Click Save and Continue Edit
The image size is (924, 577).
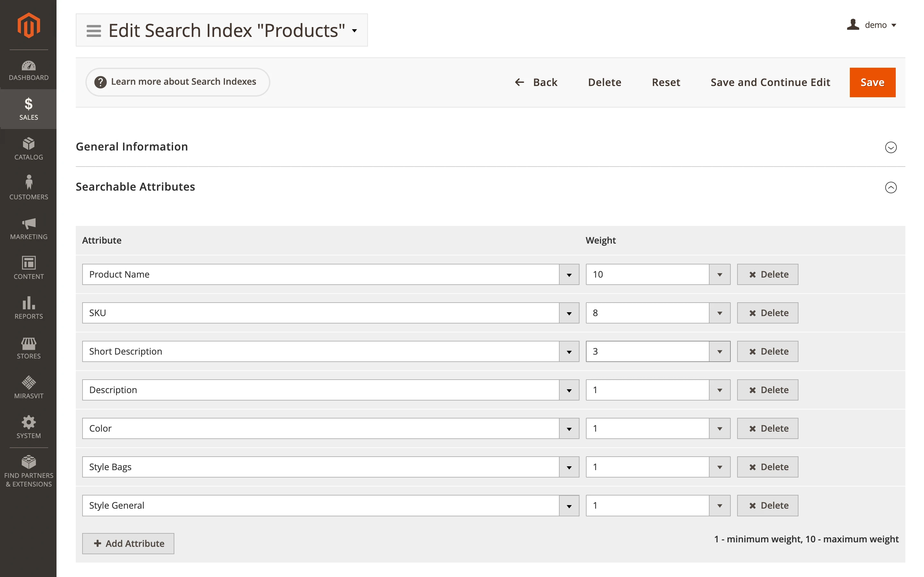click(770, 82)
